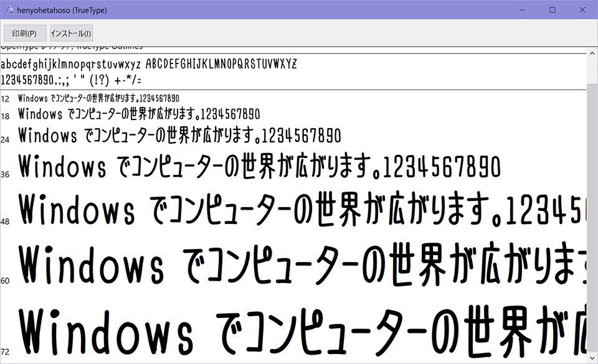Click scrollbar down arrow
Viewport: 598px width, 364px height.
pos(592,358)
